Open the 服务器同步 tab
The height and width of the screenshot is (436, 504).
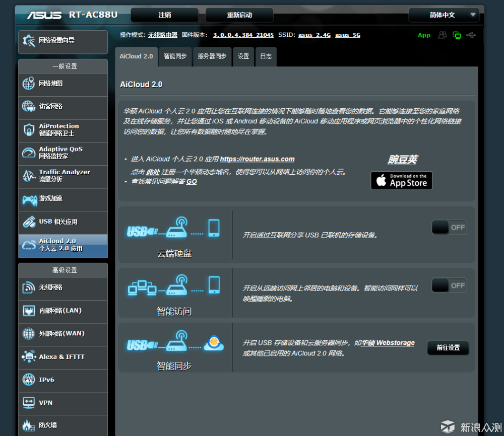(212, 56)
